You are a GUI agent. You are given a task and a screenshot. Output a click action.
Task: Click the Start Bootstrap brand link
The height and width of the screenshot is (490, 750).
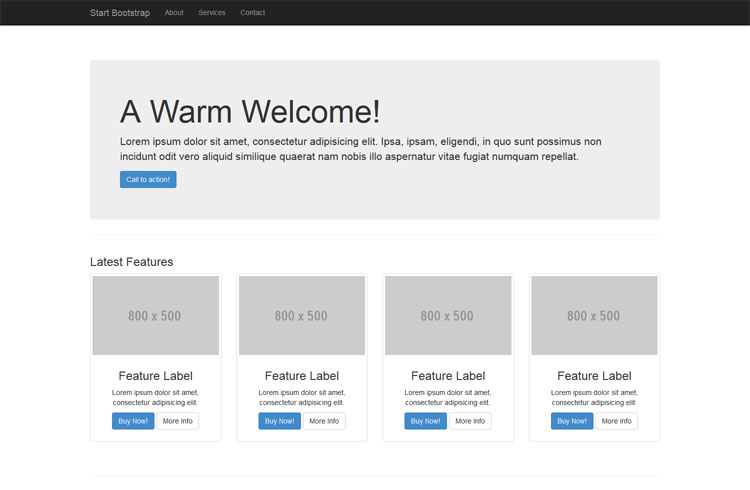tap(120, 13)
